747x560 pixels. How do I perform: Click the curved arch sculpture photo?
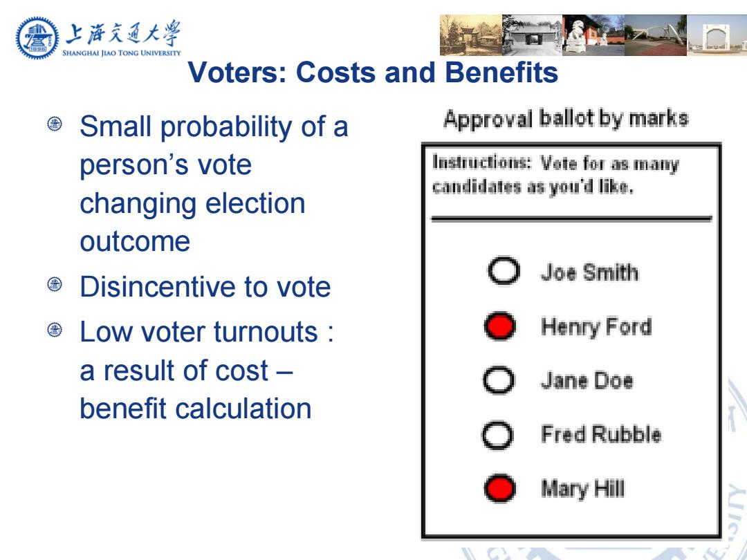tap(656, 35)
